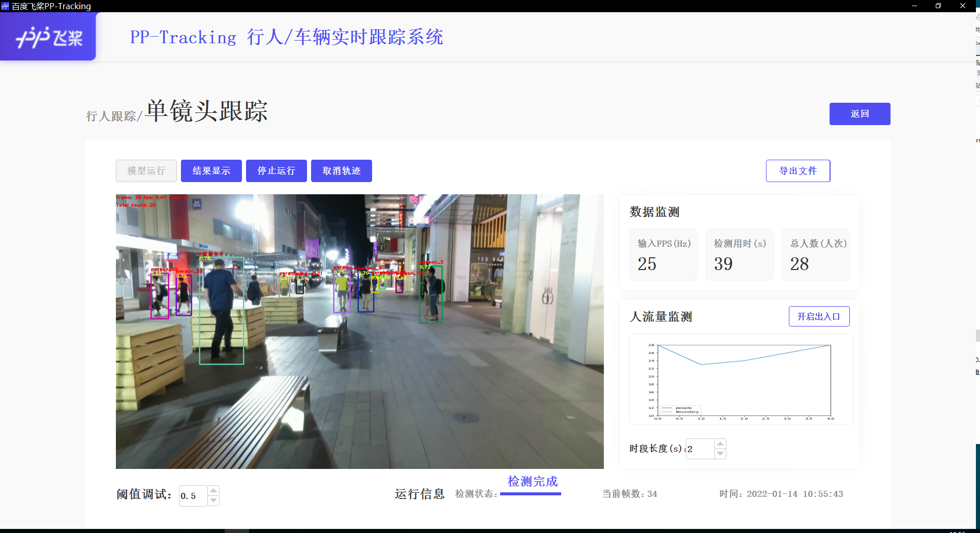
Task: Click the 模型运行 model run button
Action: click(x=146, y=170)
